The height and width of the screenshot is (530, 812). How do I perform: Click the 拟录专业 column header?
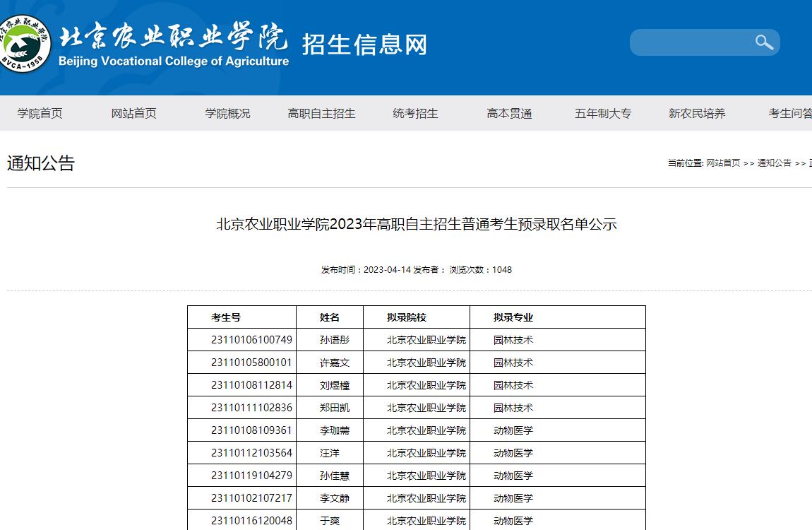(513, 317)
